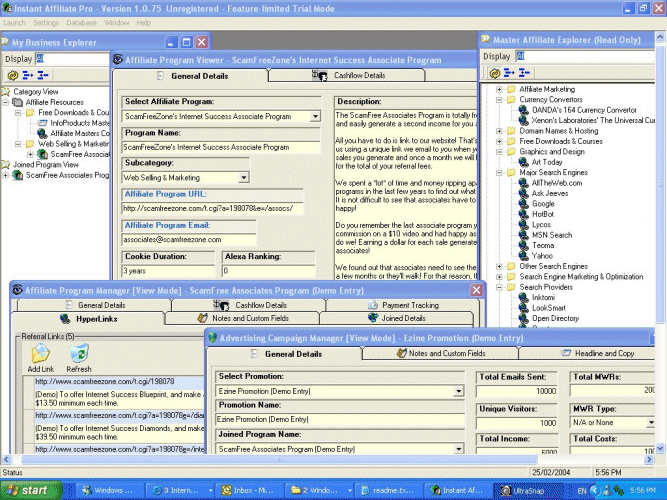
Task: Click refresh icon in My Business Explorer toolbar
Action: (x=13, y=76)
